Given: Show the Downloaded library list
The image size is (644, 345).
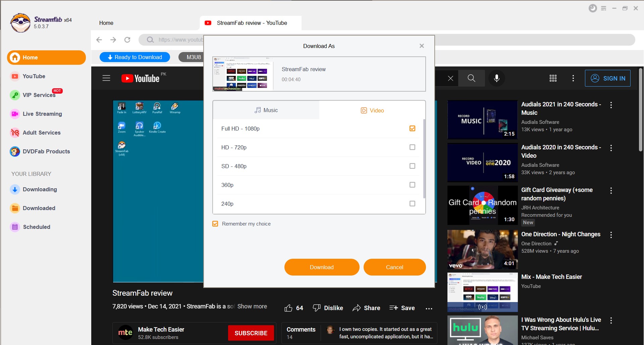Looking at the screenshot, I should (33, 208).
